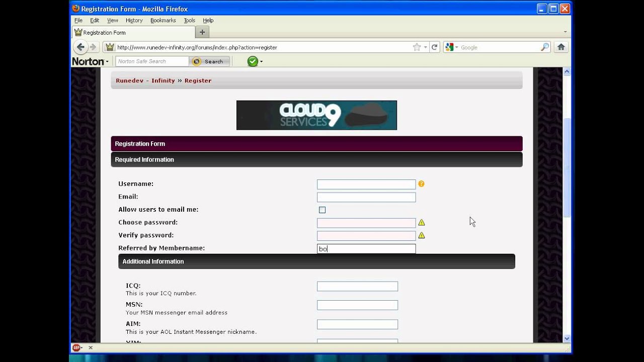Bookmark page with the star icon

point(417,47)
